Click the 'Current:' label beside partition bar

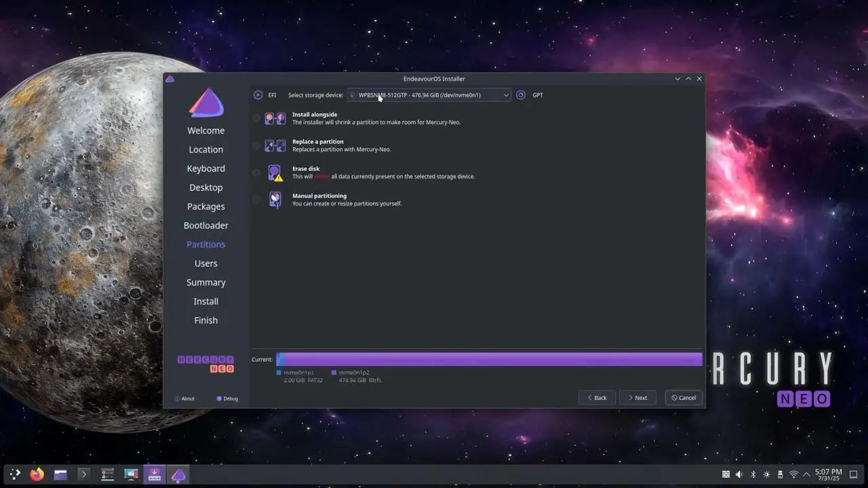(x=262, y=359)
